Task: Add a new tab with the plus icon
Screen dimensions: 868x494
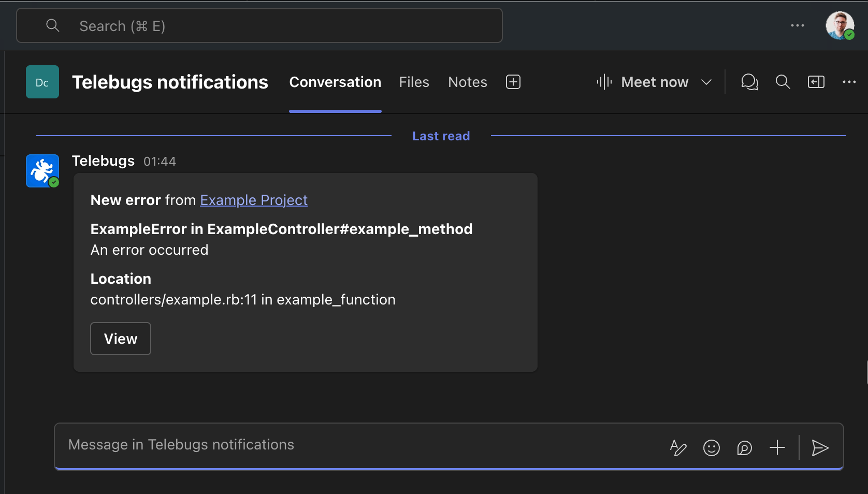Action: point(513,82)
